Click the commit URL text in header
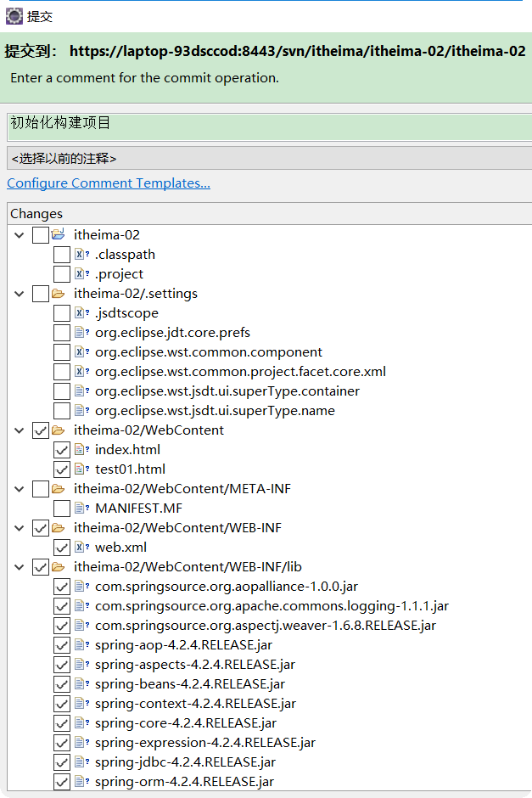The width and height of the screenshot is (532, 798). coord(298,51)
